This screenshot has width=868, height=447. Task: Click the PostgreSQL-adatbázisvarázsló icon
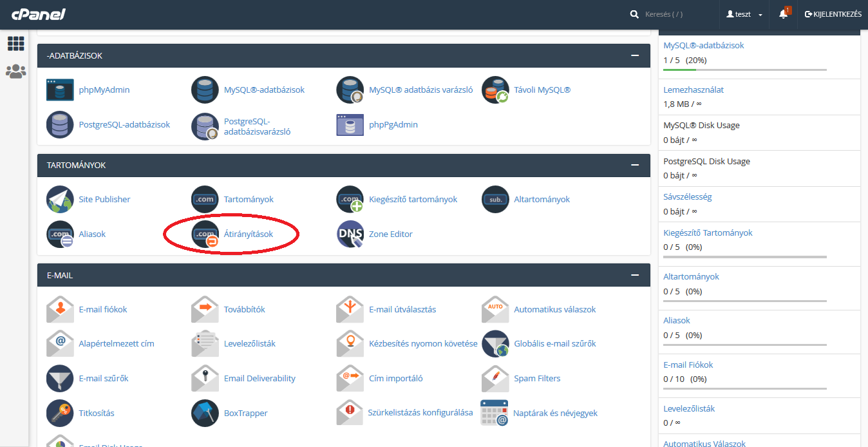coord(205,126)
